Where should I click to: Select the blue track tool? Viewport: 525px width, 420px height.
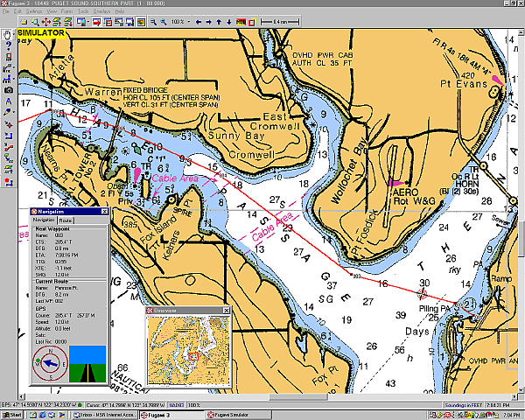click(7, 79)
